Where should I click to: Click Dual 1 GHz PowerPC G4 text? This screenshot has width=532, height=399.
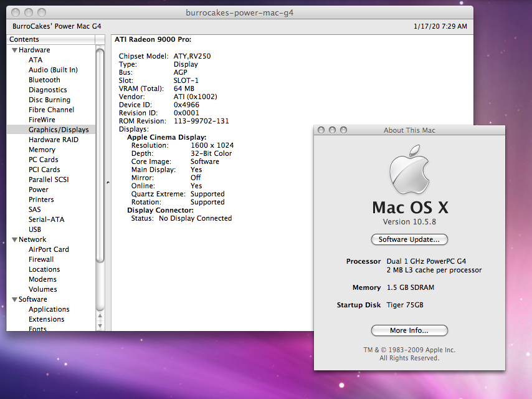(x=426, y=261)
